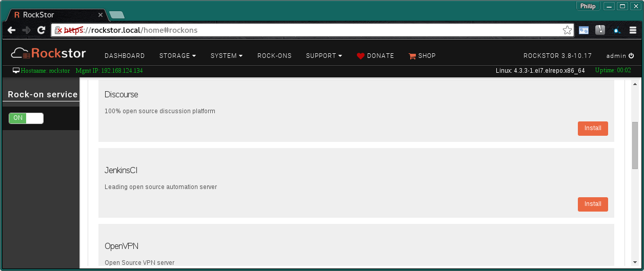Click the OpenVPN title
Image resolution: width=644 pixels, height=271 pixels.
tap(122, 246)
